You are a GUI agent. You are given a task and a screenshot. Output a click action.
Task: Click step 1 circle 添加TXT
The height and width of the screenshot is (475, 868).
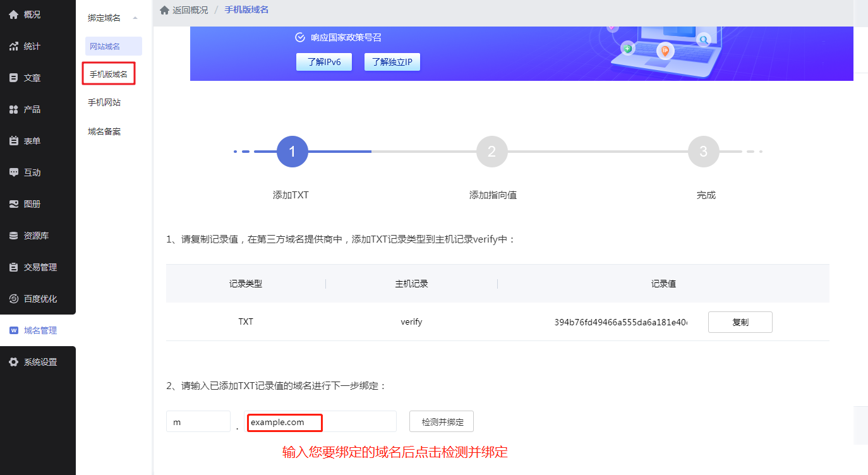click(292, 152)
